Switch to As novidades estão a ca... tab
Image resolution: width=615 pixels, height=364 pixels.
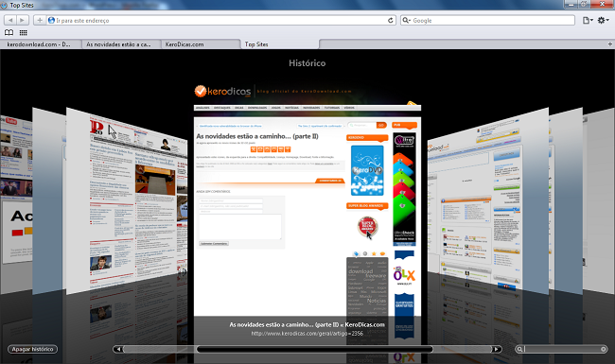[121, 44]
